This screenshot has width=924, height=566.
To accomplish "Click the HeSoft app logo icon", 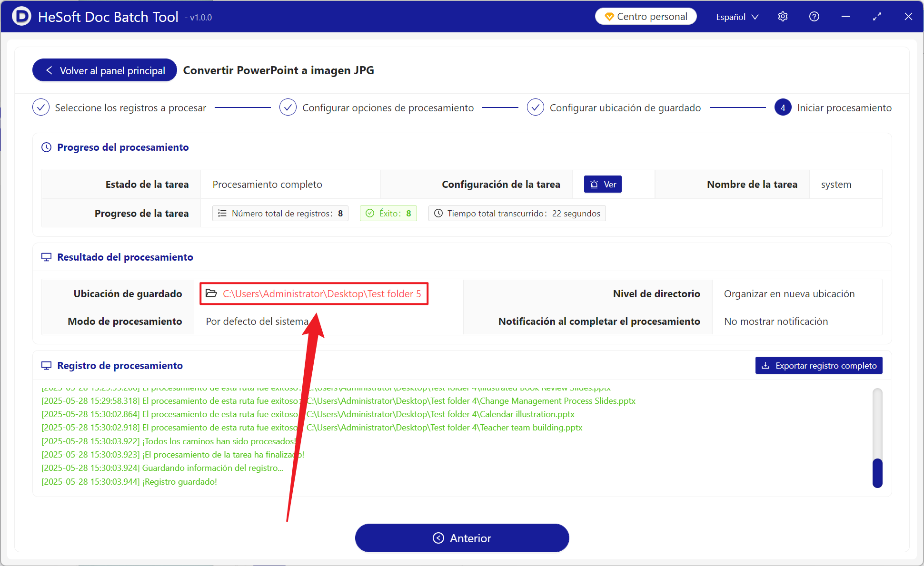I will coord(21,16).
